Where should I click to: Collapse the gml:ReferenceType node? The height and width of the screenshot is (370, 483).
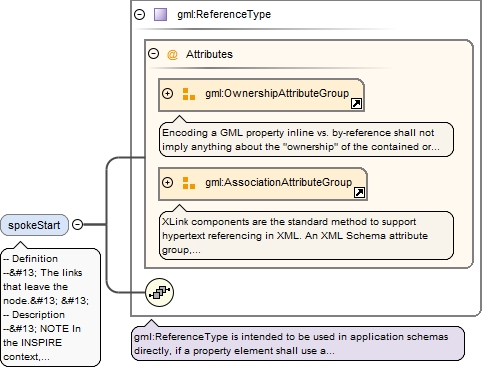pos(140,14)
